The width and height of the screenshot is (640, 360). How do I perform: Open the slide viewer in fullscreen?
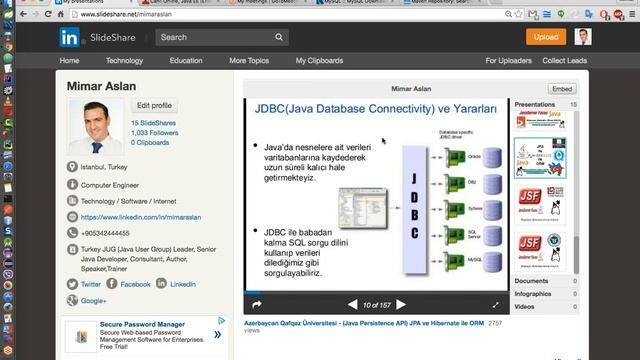496,305
